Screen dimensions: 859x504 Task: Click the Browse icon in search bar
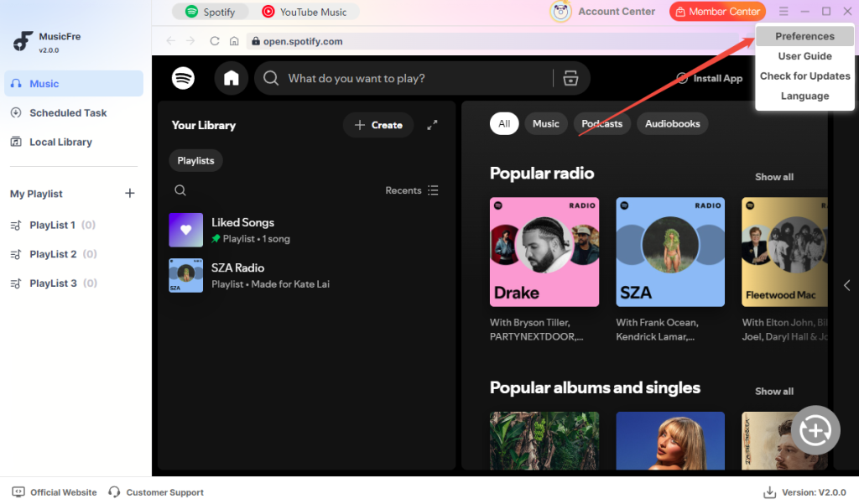[x=570, y=78]
